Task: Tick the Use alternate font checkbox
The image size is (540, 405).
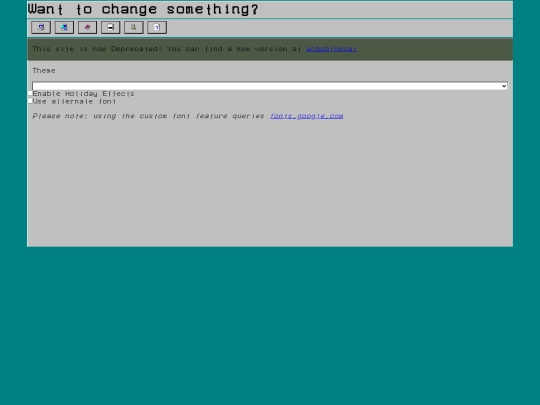Action: pyautogui.click(x=30, y=101)
